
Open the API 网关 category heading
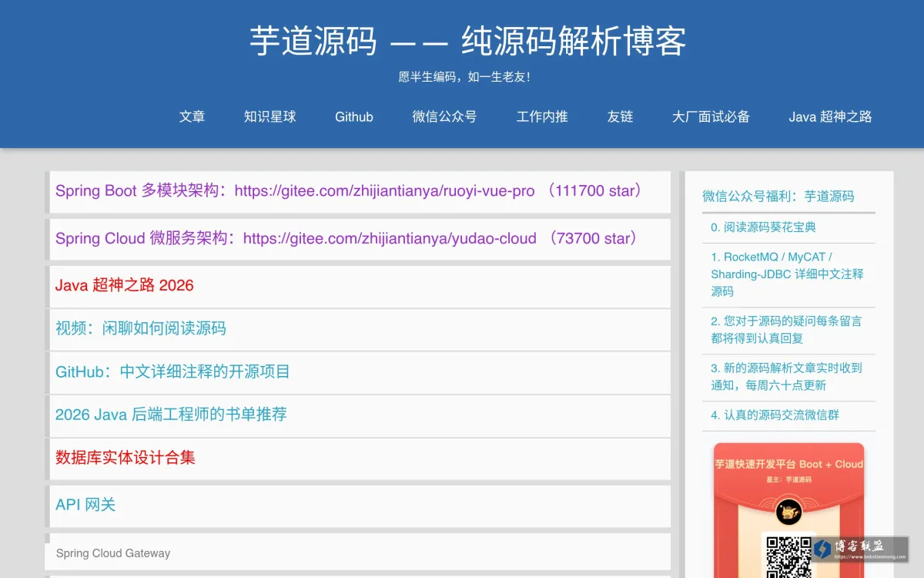[85, 505]
